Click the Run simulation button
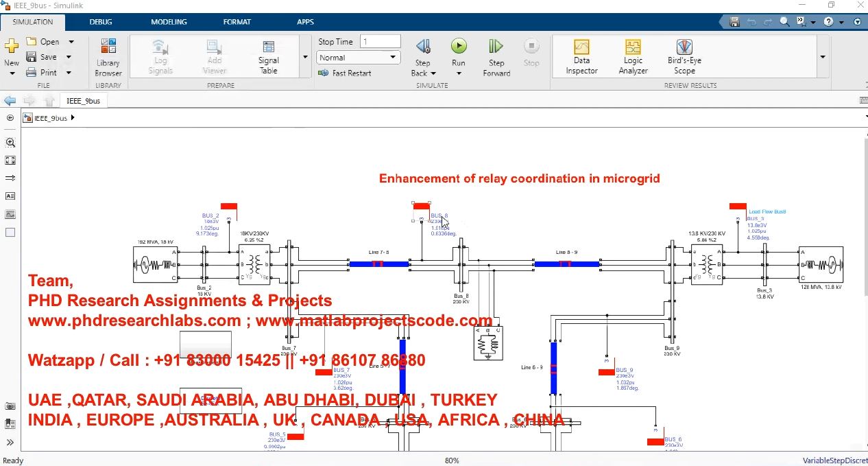Image resolution: width=868 pixels, height=466 pixels. pos(458,47)
